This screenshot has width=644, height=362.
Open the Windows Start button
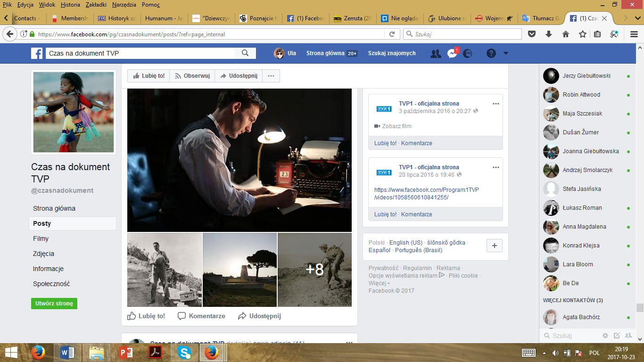pyautogui.click(x=11, y=352)
